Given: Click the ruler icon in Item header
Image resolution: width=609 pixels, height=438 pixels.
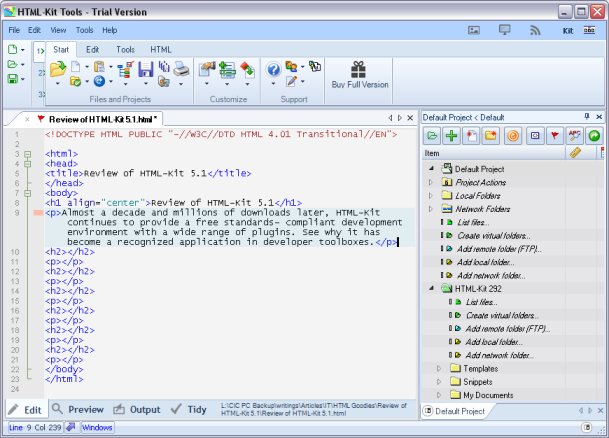Looking at the screenshot, I should click(575, 153).
